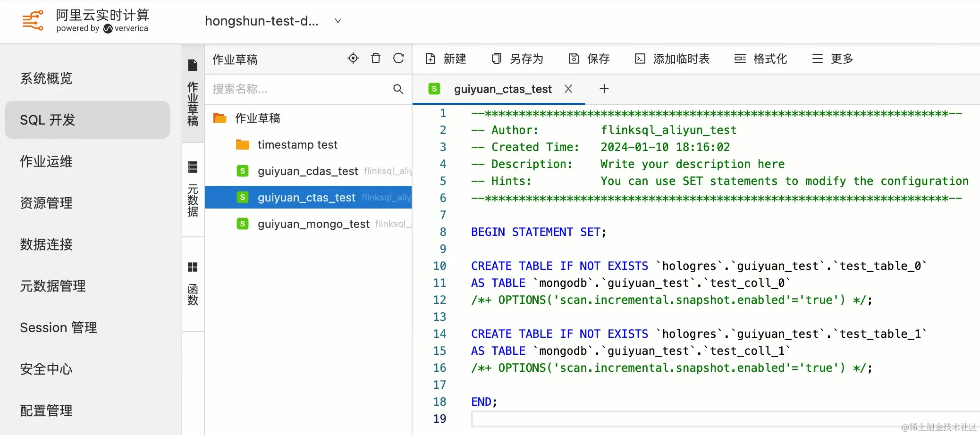The height and width of the screenshot is (435, 980).
Task: Select guiyuan_ctas_test draft in tree
Action: pyautogui.click(x=308, y=197)
